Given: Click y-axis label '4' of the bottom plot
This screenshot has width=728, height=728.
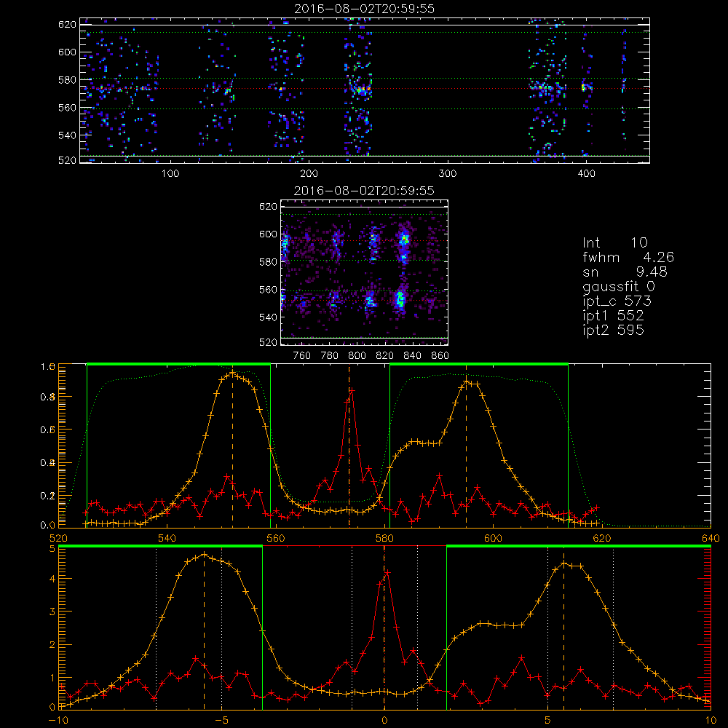Looking at the screenshot, I should [x=52, y=579].
